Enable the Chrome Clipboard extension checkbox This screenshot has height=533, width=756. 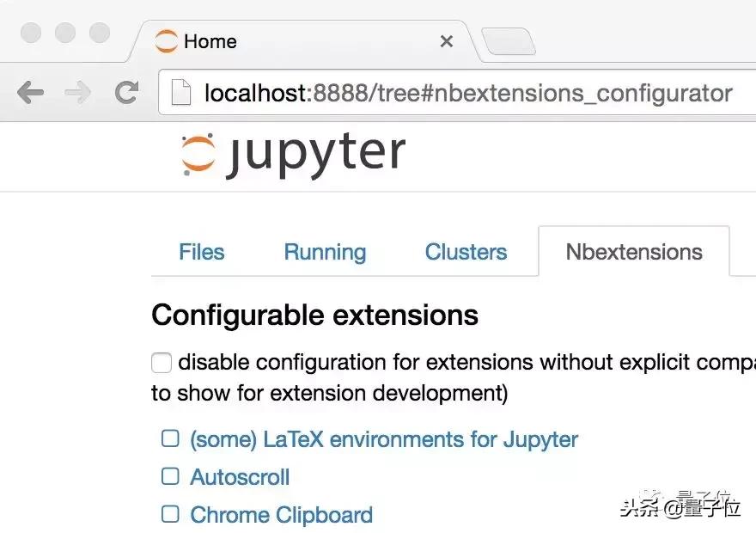point(170,514)
